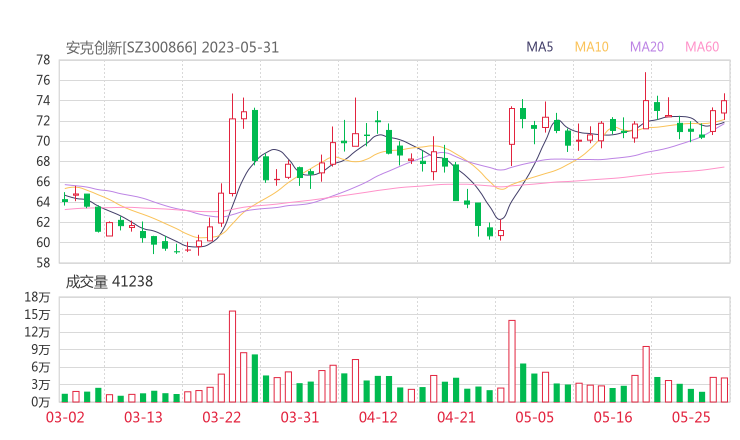This screenshot has height=440, width=740.
Task: Click the 05-16 date axis label
Action: click(613, 417)
